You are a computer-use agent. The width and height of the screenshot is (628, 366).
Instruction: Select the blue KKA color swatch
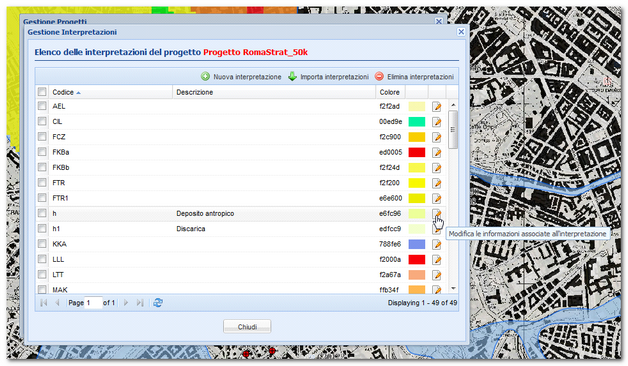(x=417, y=244)
